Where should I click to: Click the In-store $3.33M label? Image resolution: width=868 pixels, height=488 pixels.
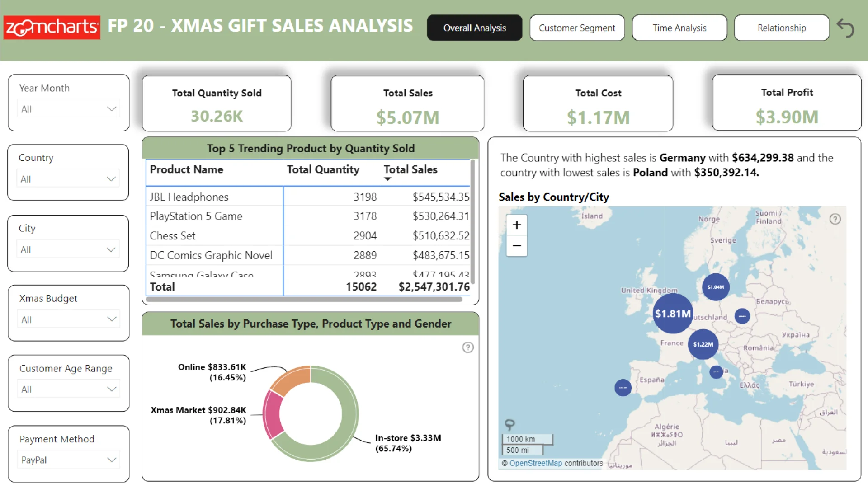(408, 443)
